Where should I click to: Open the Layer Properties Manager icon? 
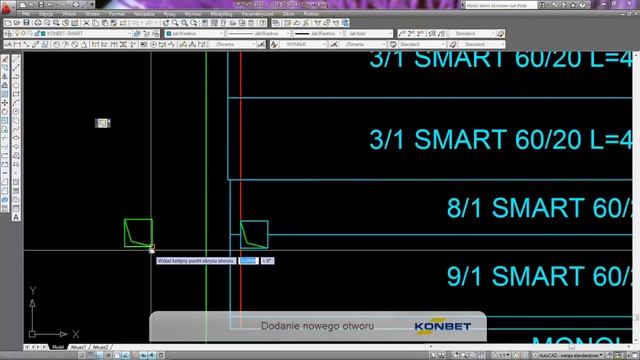[9, 33]
